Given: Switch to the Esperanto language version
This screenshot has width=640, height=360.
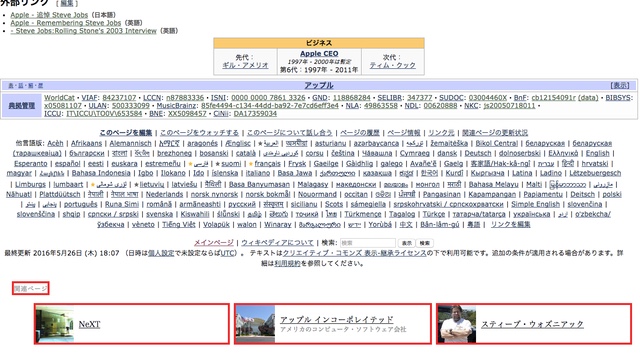Looking at the screenshot, I should click(31, 163).
